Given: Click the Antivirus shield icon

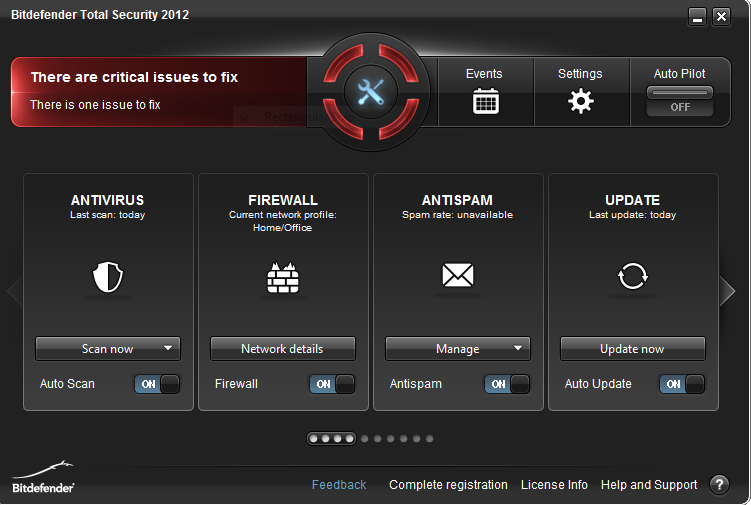Looking at the screenshot, I should point(108,277).
